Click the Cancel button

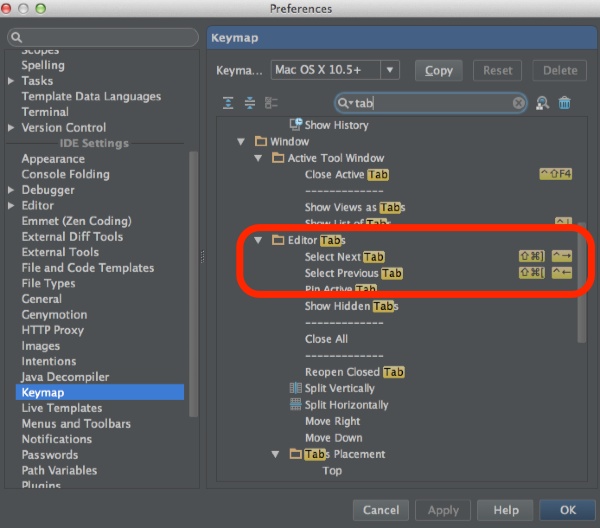380,510
